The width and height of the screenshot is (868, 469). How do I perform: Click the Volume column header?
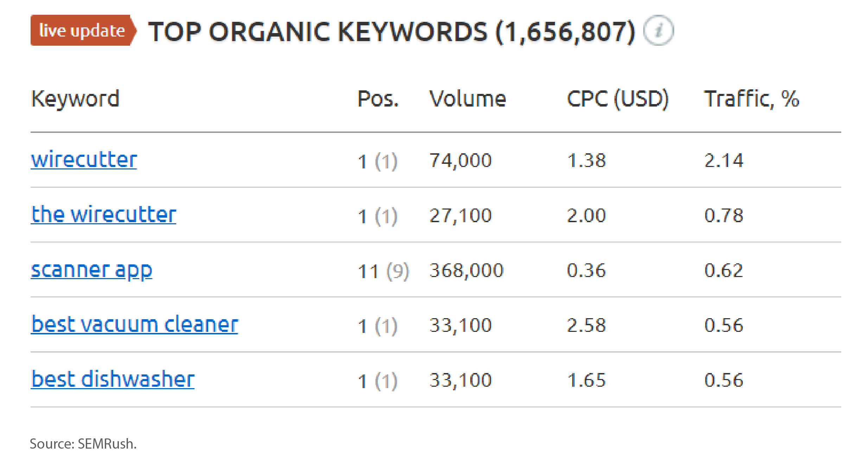[467, 98]
